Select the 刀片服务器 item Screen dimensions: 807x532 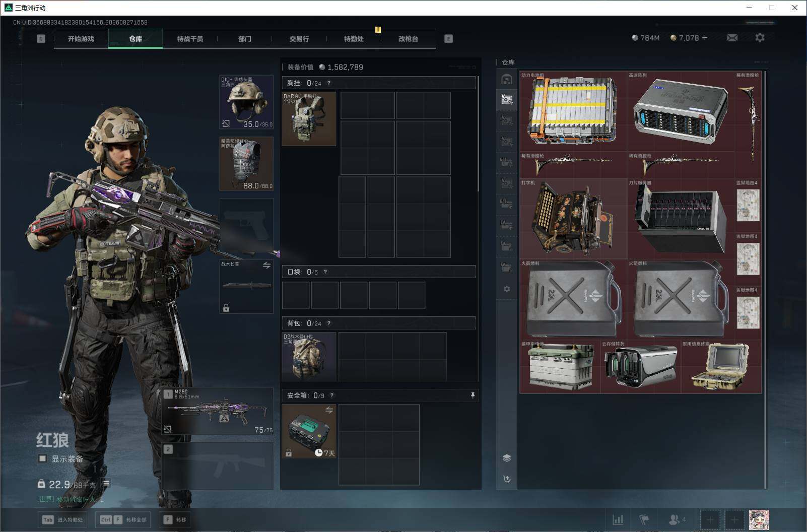681,219
